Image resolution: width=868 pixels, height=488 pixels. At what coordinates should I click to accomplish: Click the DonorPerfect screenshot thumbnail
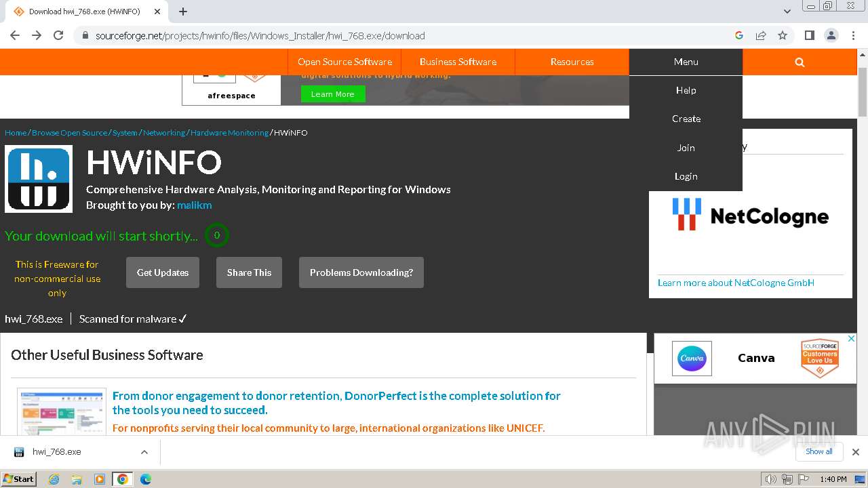click(x=62, y=412)
